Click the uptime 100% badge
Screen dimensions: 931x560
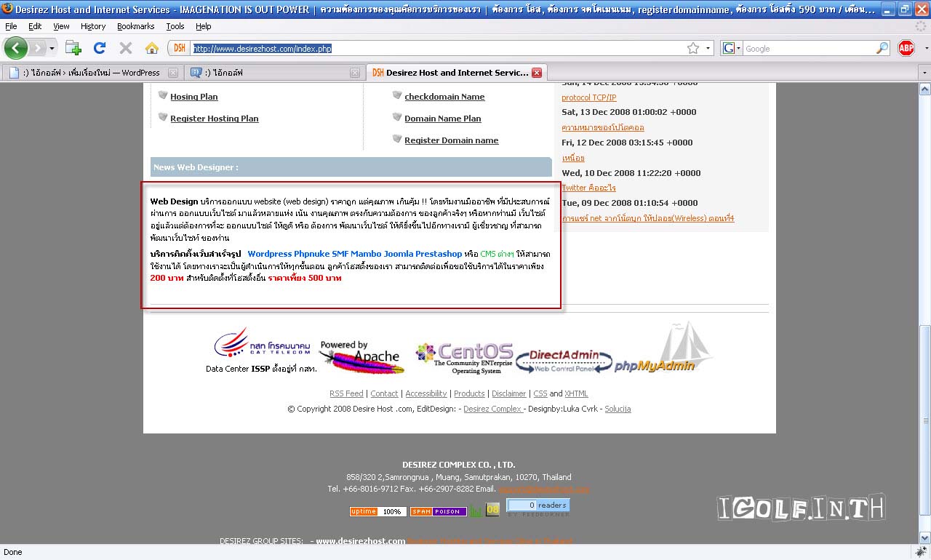[378, 511]
